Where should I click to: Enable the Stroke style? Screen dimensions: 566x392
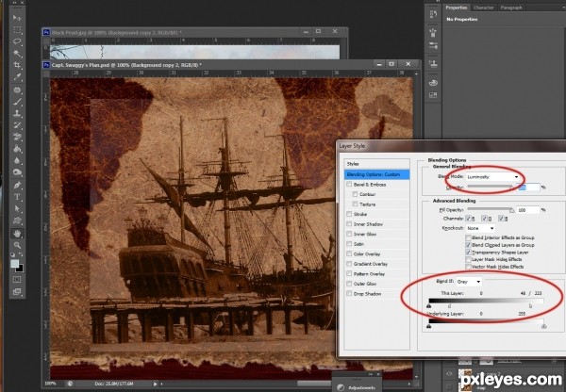pos(349,214)
